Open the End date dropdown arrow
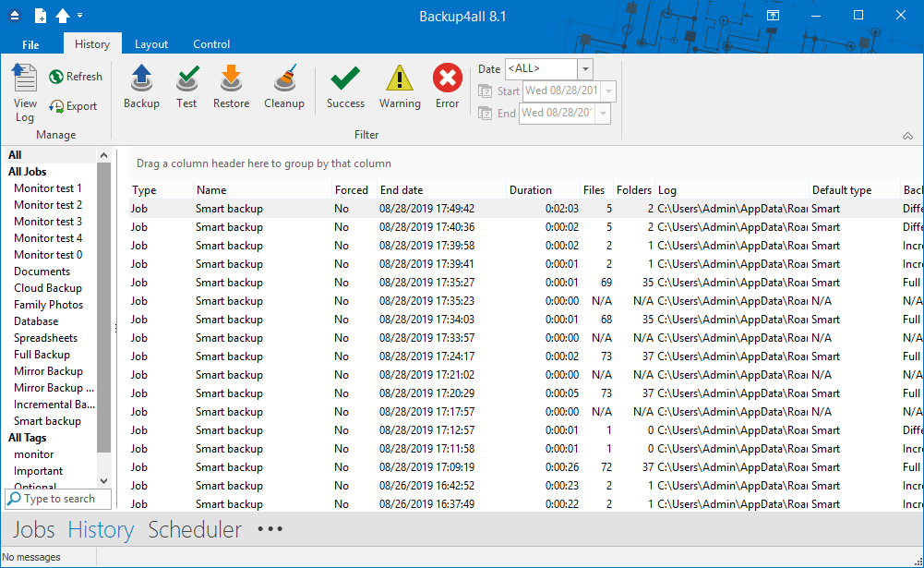This screenshot has height=568, width=924. [x=603, y=114]
